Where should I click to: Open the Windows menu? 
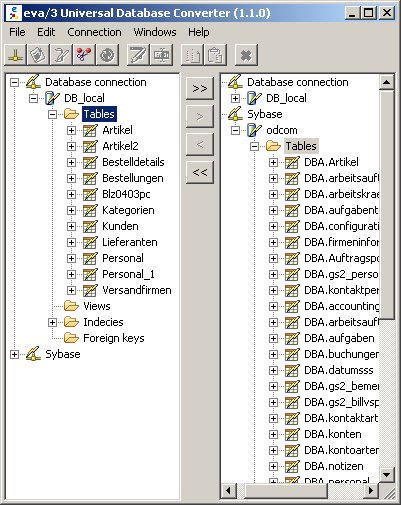155,32
